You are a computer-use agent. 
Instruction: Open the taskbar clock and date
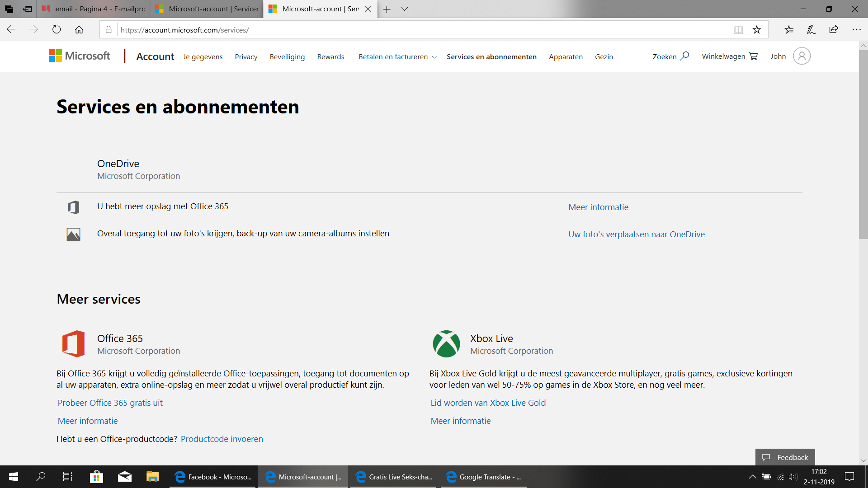(x=819, y=477)
